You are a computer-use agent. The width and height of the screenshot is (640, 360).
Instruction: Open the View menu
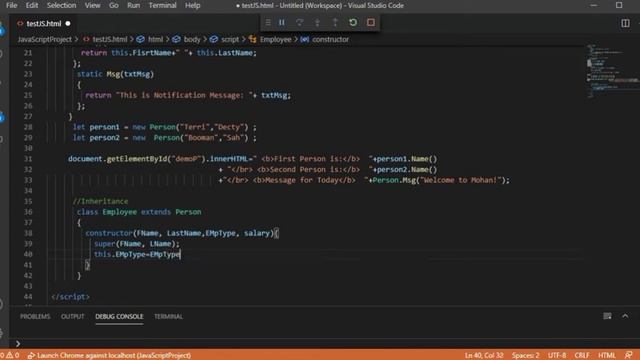(92, 5)
